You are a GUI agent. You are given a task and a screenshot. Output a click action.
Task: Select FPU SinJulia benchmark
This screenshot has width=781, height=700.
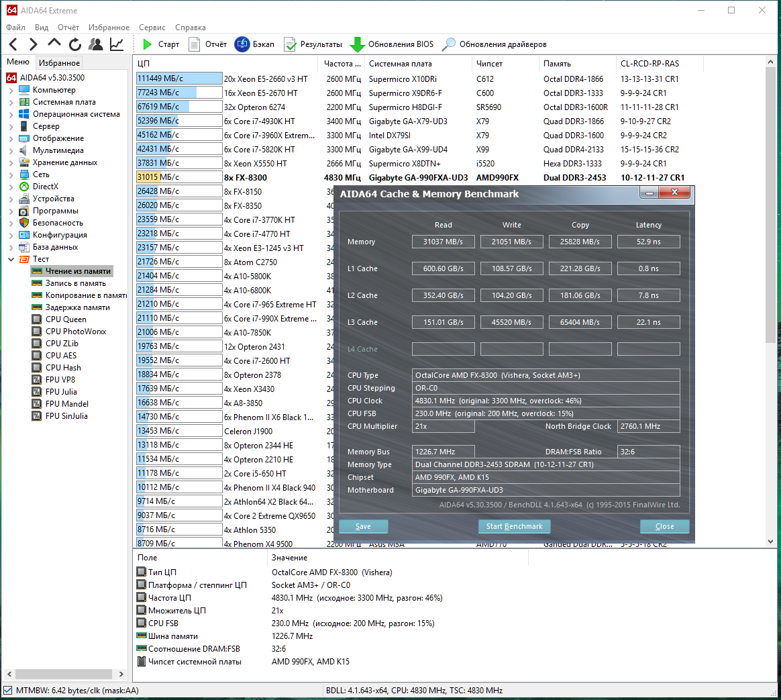(66, 416)
